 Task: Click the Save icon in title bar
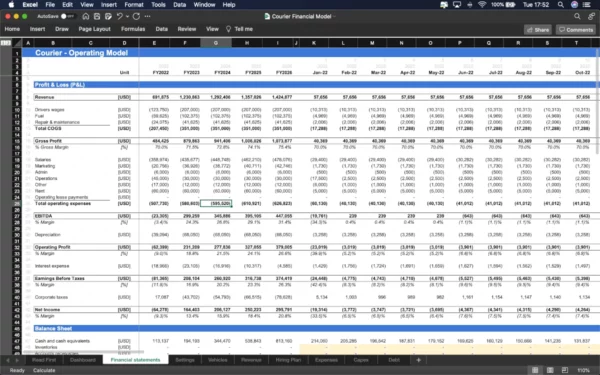(97, 16)
